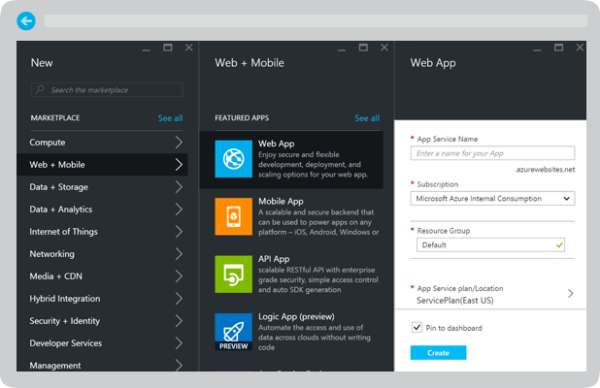Click the .azurewebsites.net suffix text
The image size is (600, 388).
[x=545, y=170]
